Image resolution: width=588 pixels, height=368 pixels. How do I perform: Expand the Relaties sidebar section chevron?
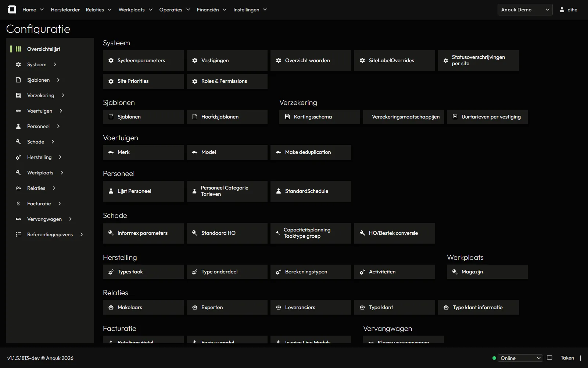54,188
